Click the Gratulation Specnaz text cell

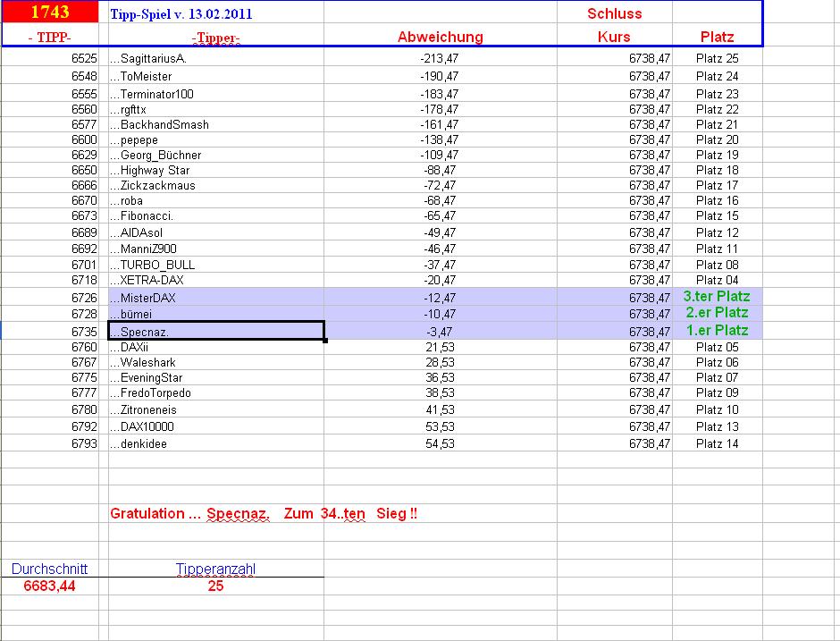pyautogui.click(x=264, y=513)
